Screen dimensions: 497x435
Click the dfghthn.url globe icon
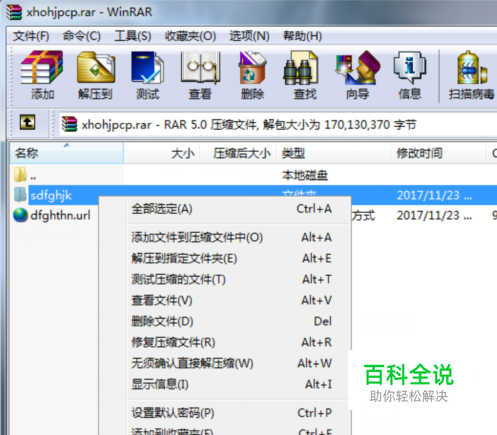pos(20,215)
